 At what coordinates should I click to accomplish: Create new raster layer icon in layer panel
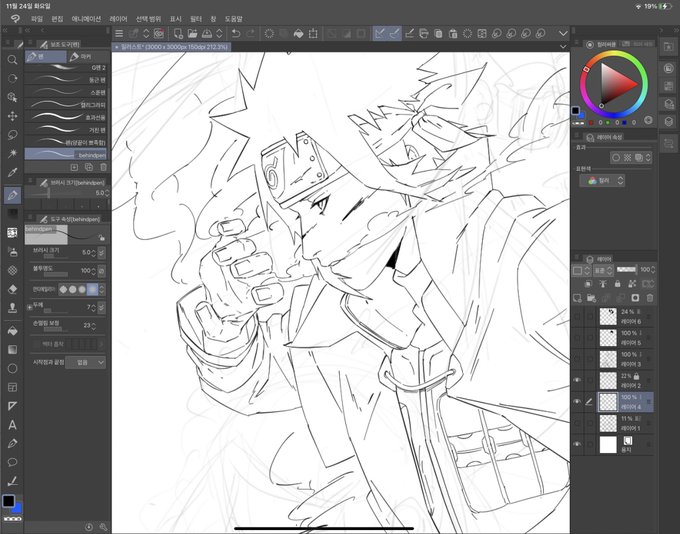click(577, 298)
